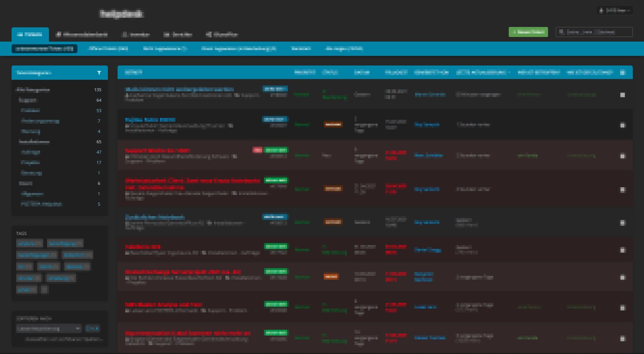
Task: Focus the search field in the top bar
Action: tap(594, 32)
